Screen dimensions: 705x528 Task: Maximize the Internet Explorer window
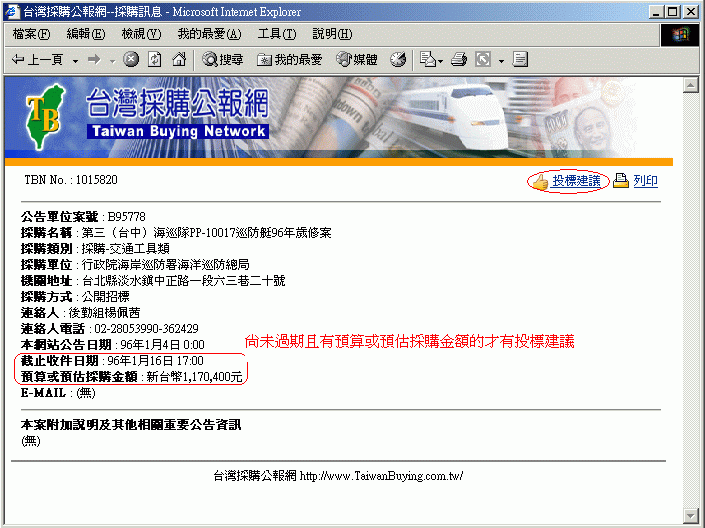point(673,12)
